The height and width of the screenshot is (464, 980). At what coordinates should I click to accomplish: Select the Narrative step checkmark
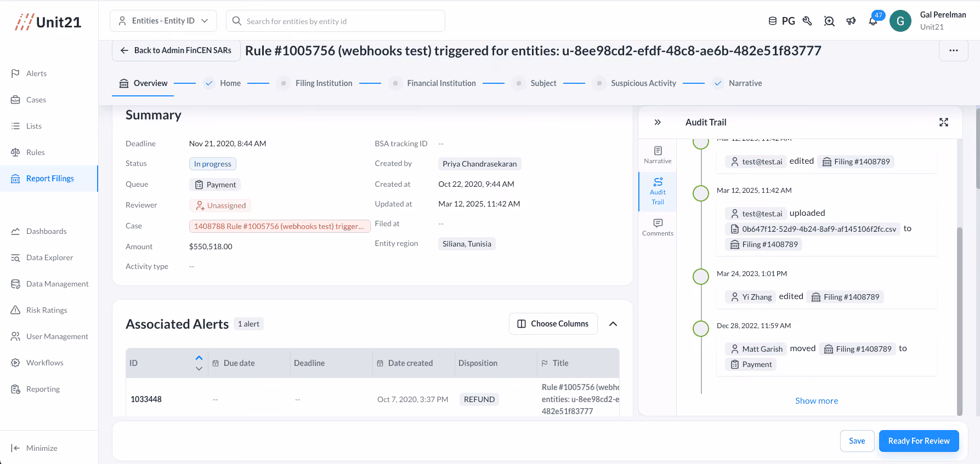[x=718, y=83]
